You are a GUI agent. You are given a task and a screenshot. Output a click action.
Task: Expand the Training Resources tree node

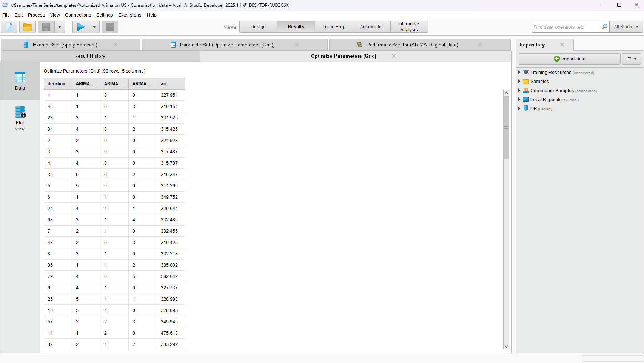(x=519, y=72)
